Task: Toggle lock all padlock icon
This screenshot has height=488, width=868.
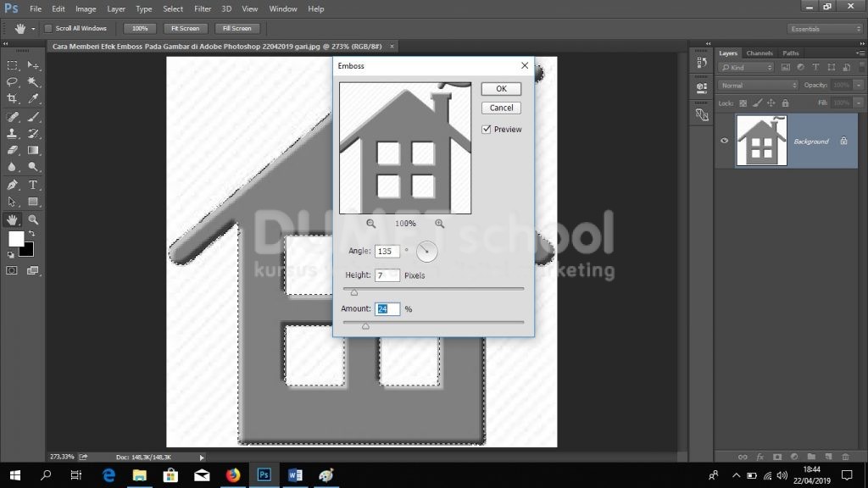Action: click(x=785, y=103)
